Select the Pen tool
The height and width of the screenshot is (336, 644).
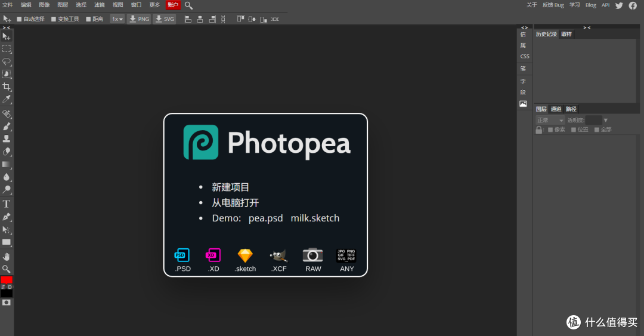(6, 217)
